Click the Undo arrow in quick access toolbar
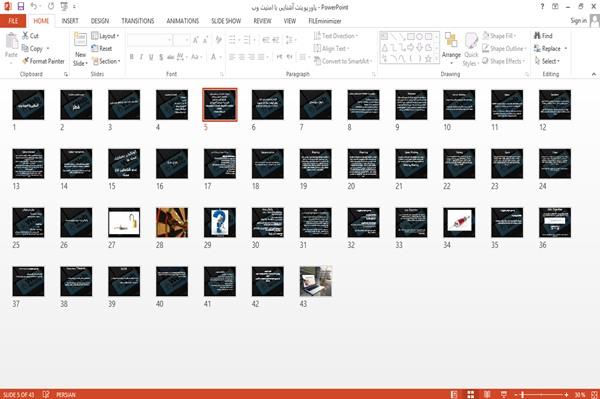 pos(34,6)
